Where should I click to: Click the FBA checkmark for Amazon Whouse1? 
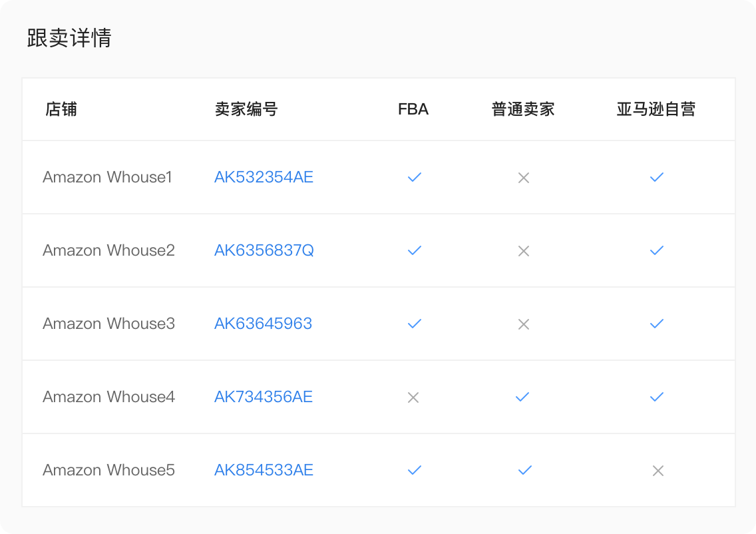pyautogui.click(x=414, y=177)
